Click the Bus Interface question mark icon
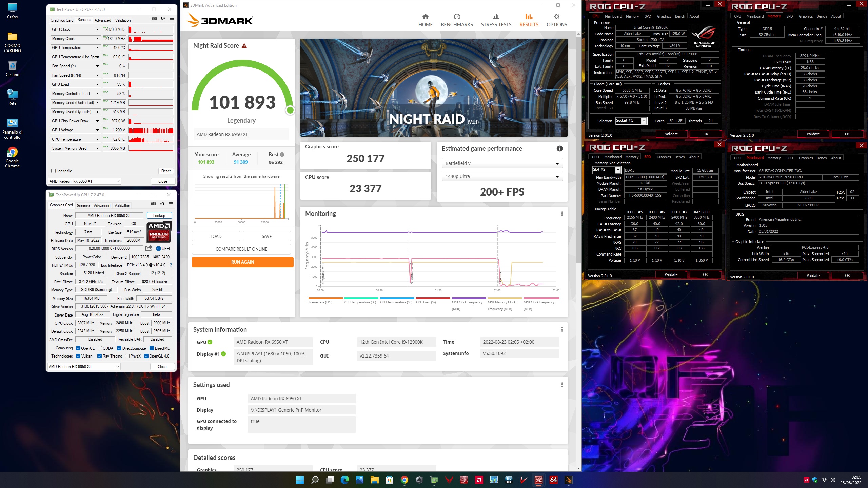Screen dimensions: 868x488 pyautogui.click(x=171, y=265)
